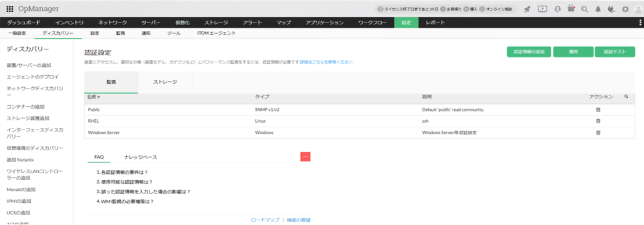Open the gift box what's-new icon

click(x=571, y=9)
